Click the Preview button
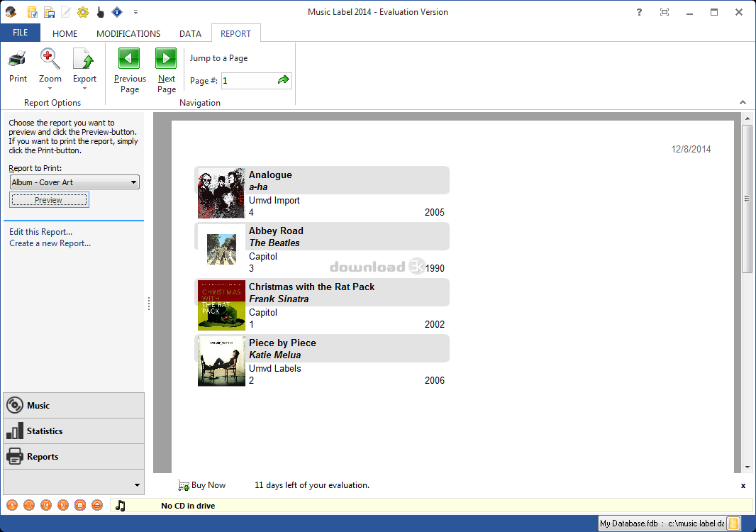Image resolution: width=756 pixels, height=532 pixels. click(x=49, y=200)
